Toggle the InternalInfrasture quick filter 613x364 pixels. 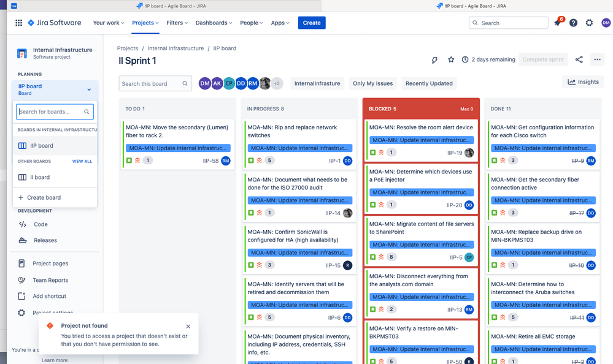(317, 83)
